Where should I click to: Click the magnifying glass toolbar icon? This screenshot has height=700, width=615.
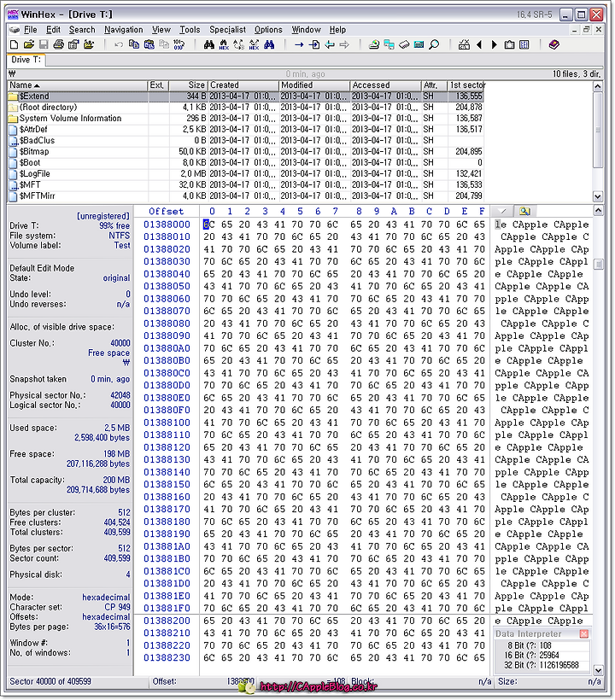434,44
